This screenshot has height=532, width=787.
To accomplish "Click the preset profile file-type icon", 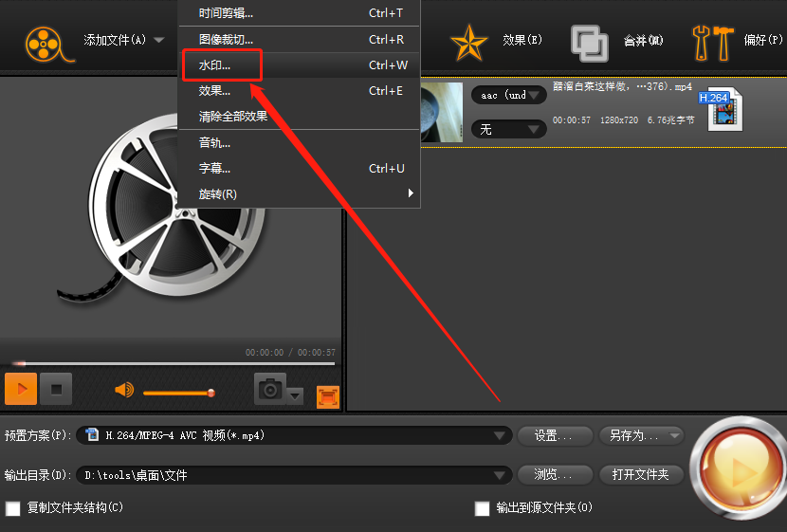I will [x=92, y=434].
